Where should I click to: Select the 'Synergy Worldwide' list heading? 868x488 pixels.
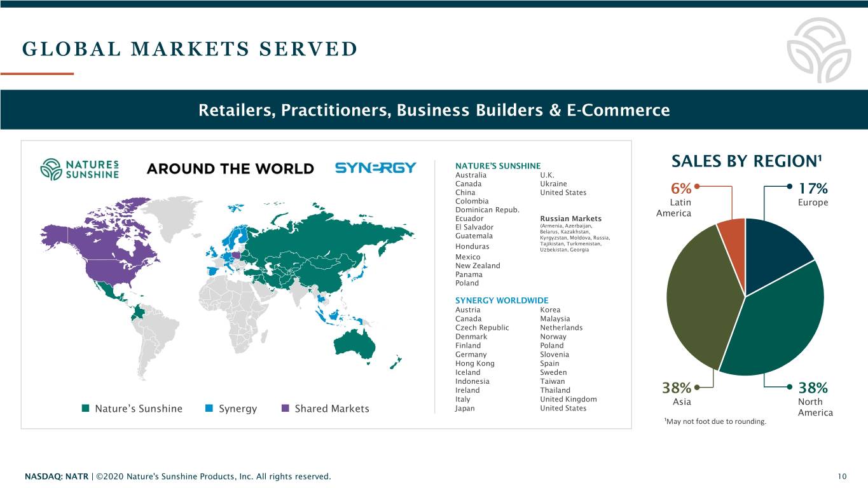502,301
